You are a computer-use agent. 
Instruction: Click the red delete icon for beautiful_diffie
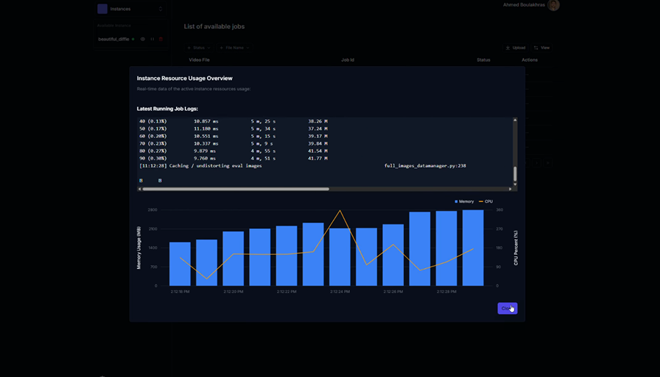coord(161,39)
